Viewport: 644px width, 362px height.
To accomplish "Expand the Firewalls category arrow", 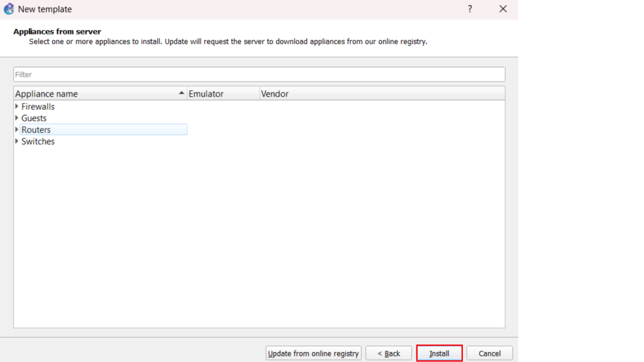I will 17,106.
